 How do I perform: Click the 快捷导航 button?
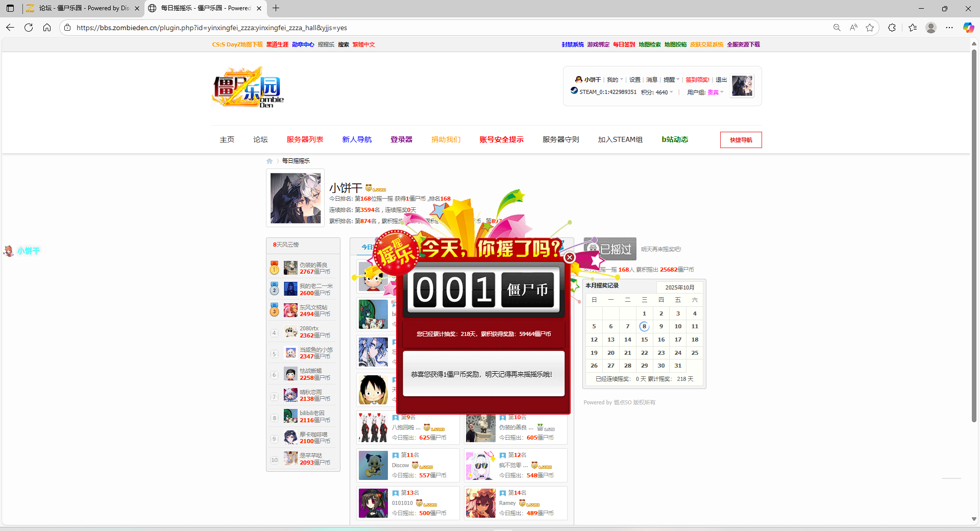[x=741, y=140]
